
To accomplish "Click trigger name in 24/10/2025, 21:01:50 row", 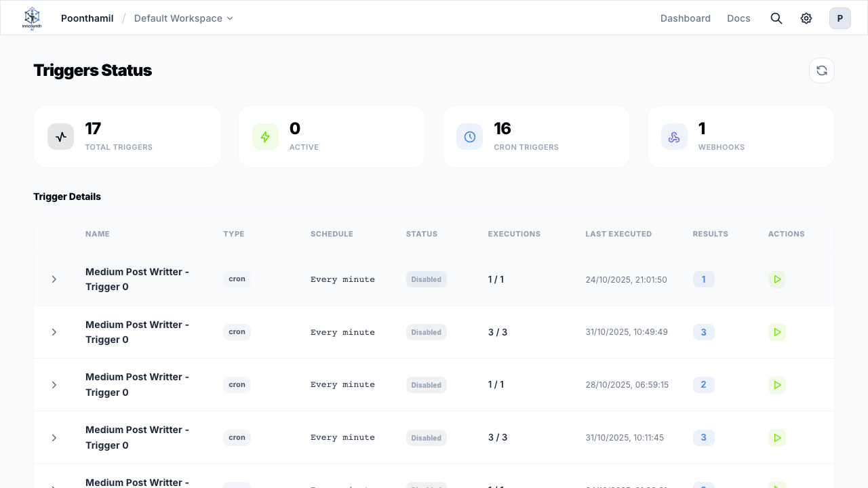I will (137, 279).
